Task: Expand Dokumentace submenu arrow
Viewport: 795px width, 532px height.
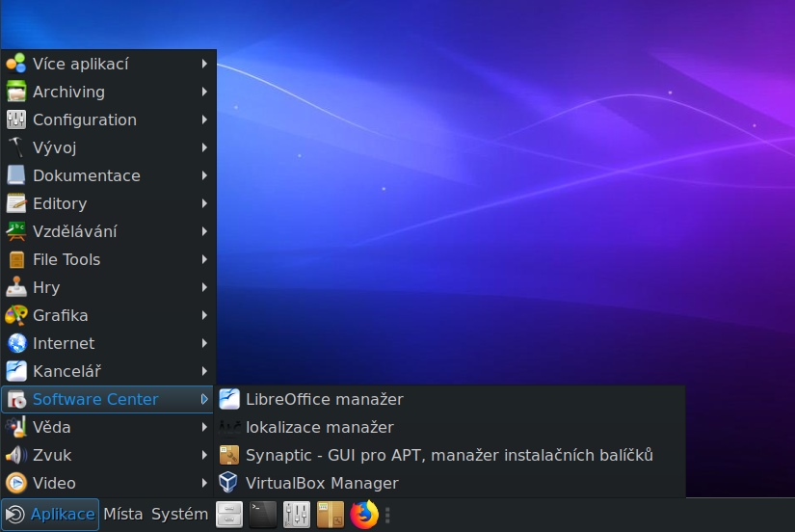Action: (x=204, y=175)
